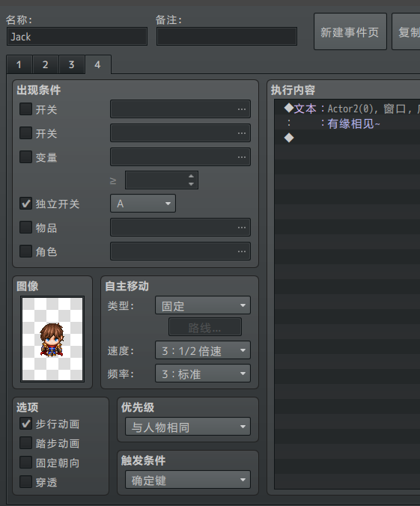Open the 触发条件 确定键 dropdown
This screenshot has width=420, height=506.
(x=188, y=480)
